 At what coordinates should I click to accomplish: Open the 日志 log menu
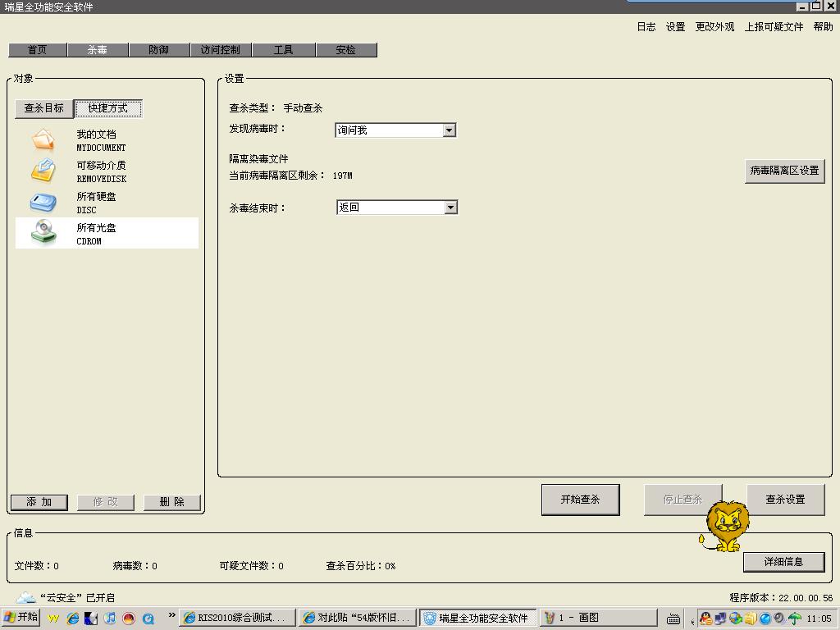[x=646, y=27]
